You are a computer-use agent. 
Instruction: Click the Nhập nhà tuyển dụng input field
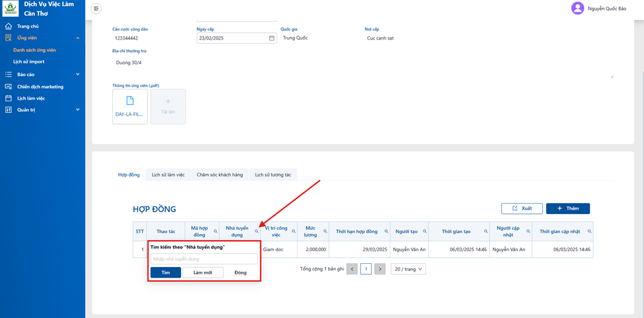204,259
